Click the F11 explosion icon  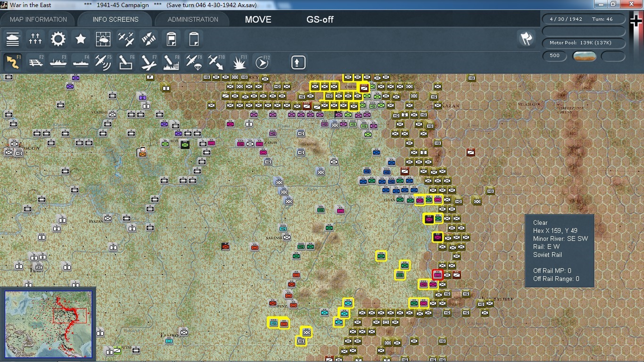pyautogui.click(x=239, y=62)
